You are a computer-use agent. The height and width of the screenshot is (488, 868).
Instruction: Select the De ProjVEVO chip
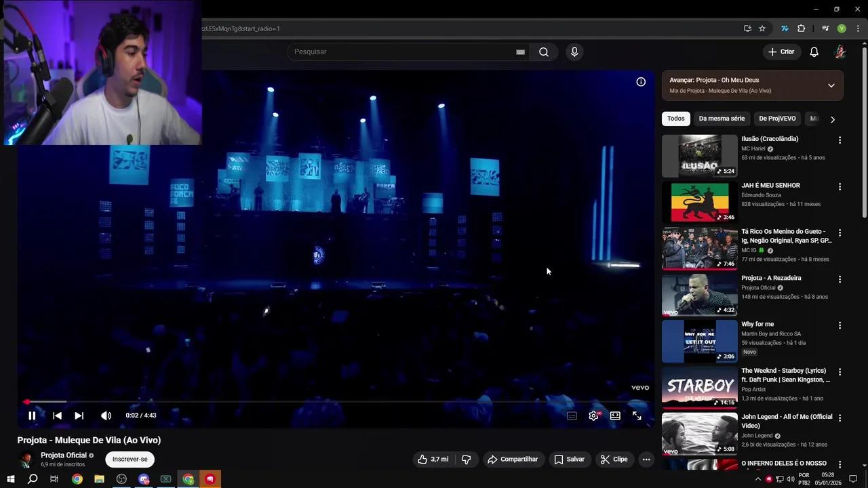[777, 119]
